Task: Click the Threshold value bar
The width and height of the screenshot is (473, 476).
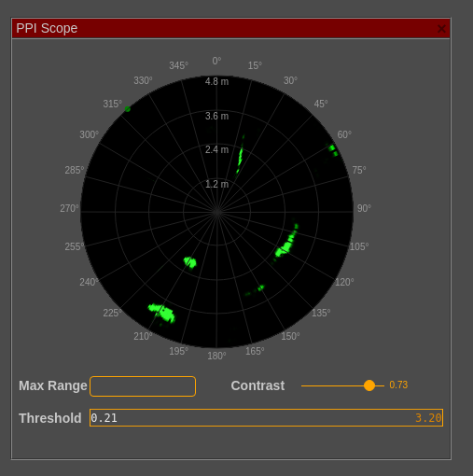Action: click(266, 417)
